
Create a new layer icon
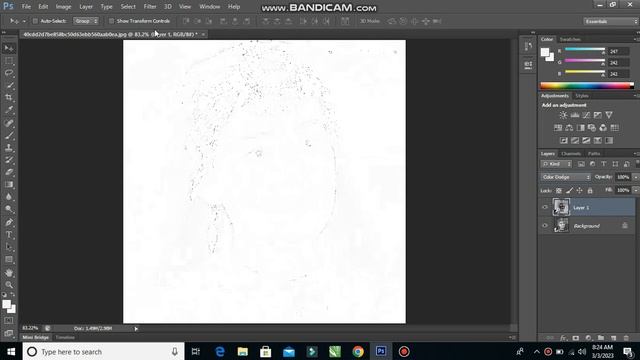click(613, 338)
